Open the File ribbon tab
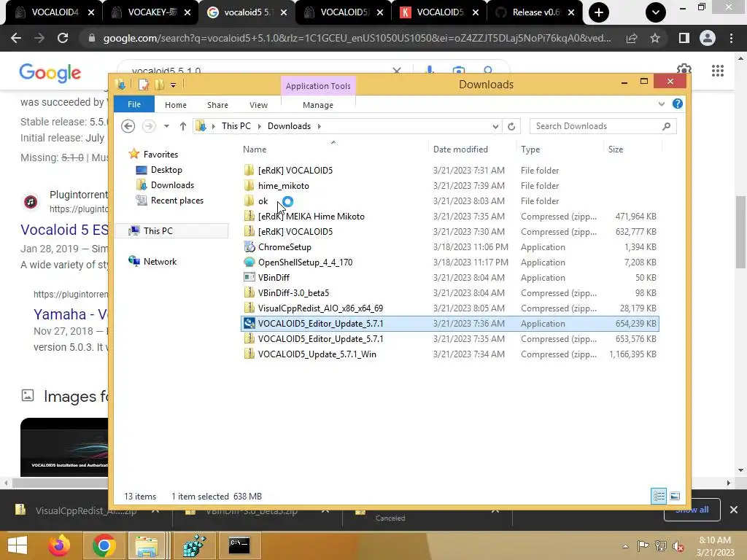This screenshot has height=560, width=747. tap(134, 104)
